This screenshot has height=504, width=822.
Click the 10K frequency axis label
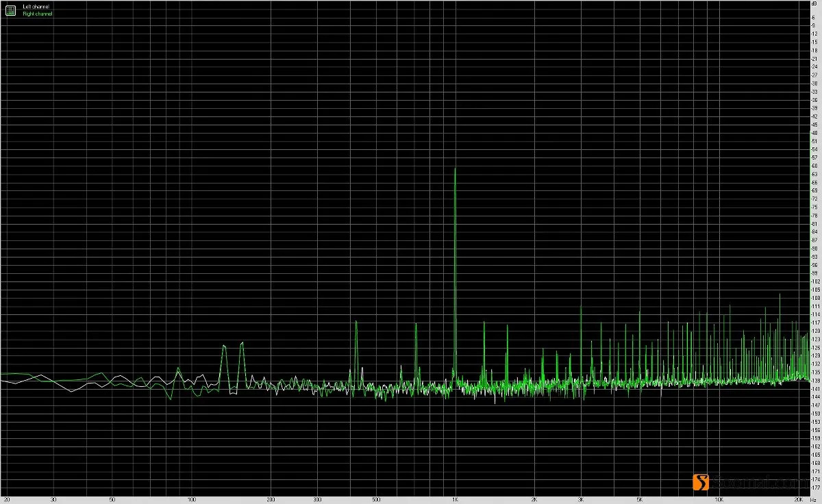point(719,499)
